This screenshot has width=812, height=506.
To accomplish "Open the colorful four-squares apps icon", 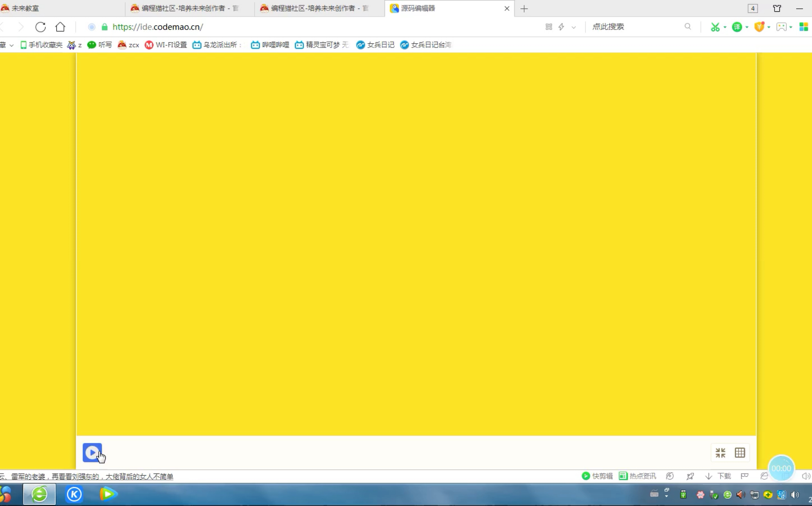I will pyautogui.click(x=804, y=27).
